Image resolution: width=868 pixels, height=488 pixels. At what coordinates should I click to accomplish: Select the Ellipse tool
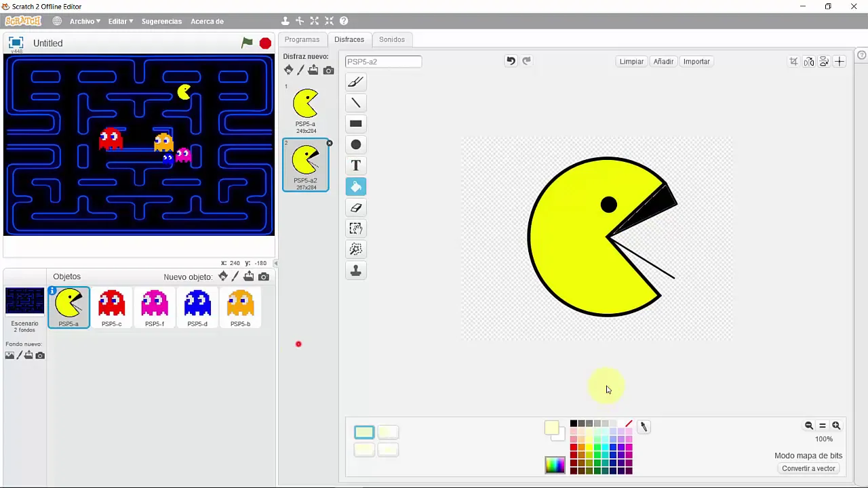coord(355,145)
